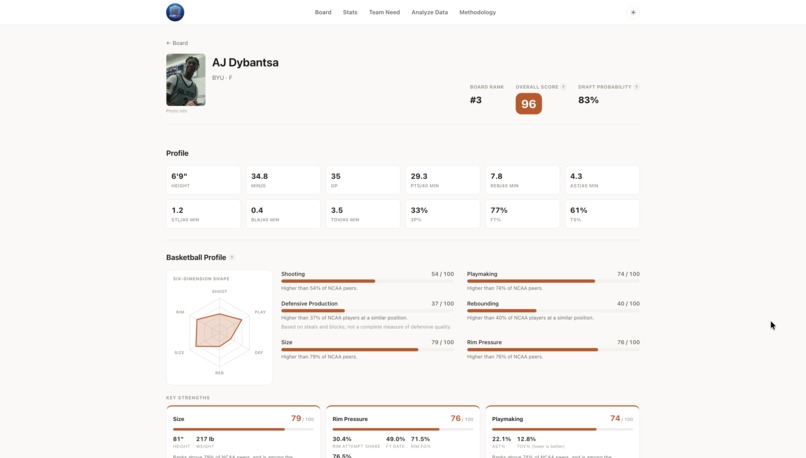Image resolution: width=806 pixels, height=458 pixels.
Task: Click the 30.4% rim attempt share value
Action: (342, 439)
